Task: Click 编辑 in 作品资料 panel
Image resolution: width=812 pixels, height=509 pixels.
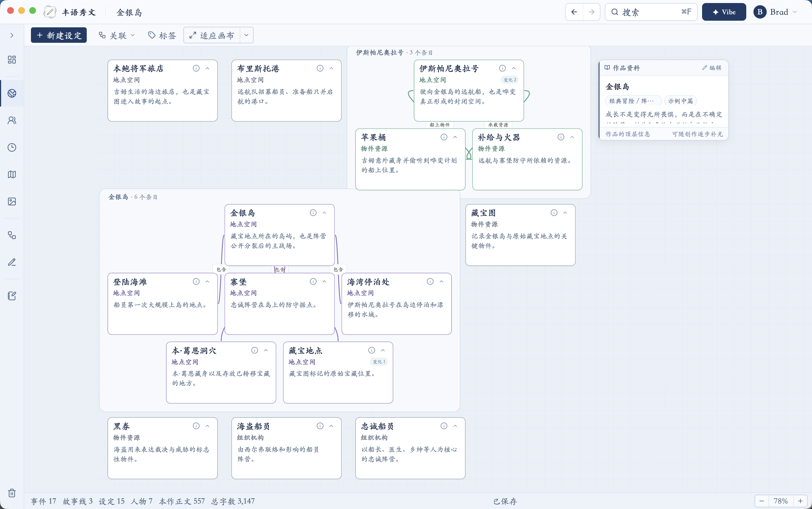Action: (712, 68)
